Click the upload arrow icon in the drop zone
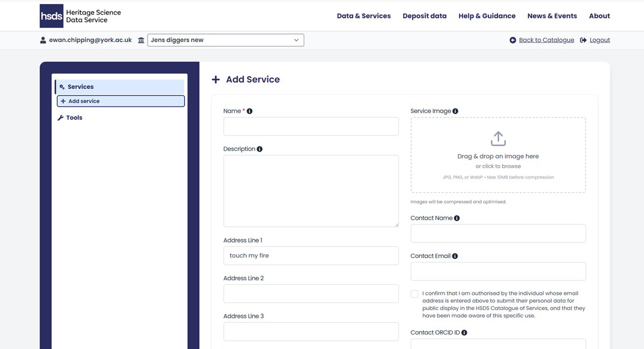644x349 pixels. tap(497, 138)
